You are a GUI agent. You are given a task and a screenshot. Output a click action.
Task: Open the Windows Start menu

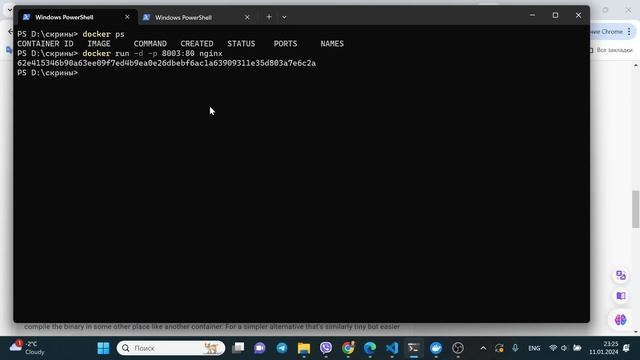(x=103, y=348)
